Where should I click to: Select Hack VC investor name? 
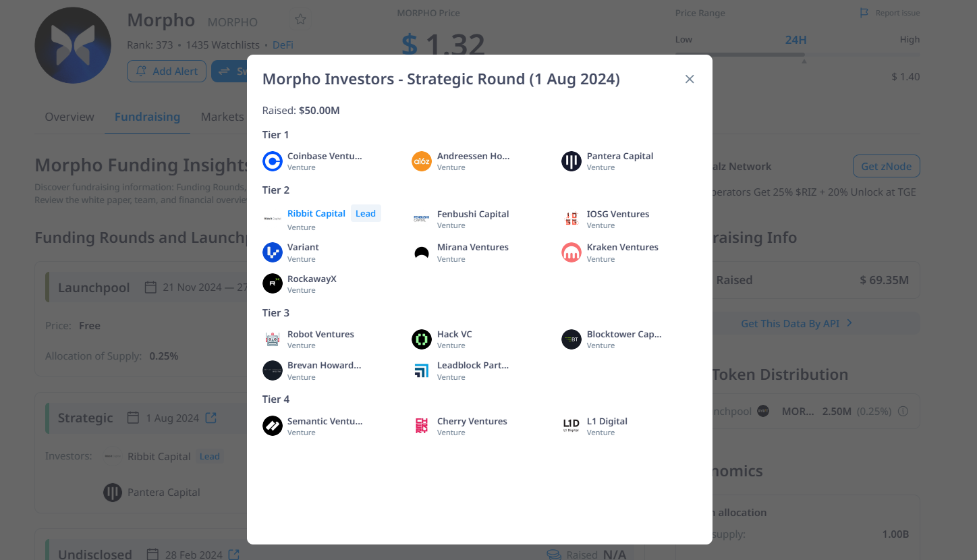click(455, 334)
